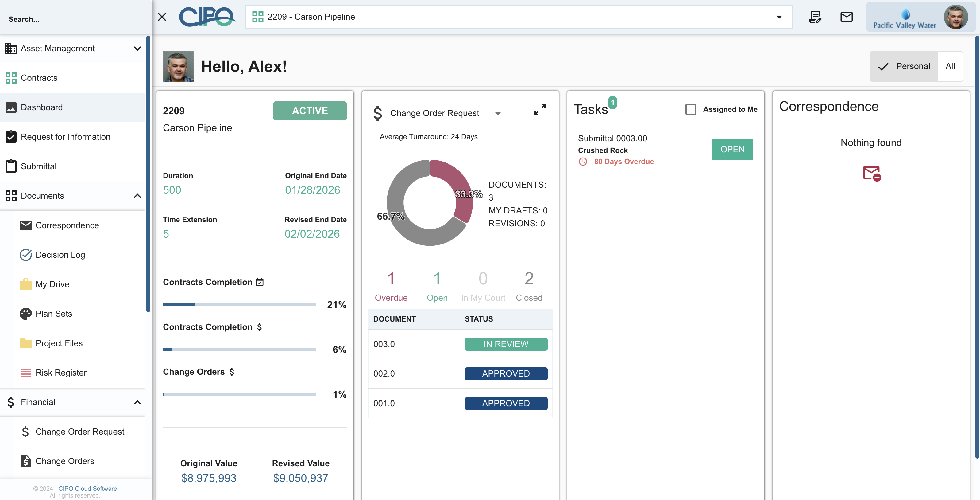The width and height of the screenshot is (980, 500).
Task: Click calendar icon beside Contracts Completion
Action: coord(260,282)
